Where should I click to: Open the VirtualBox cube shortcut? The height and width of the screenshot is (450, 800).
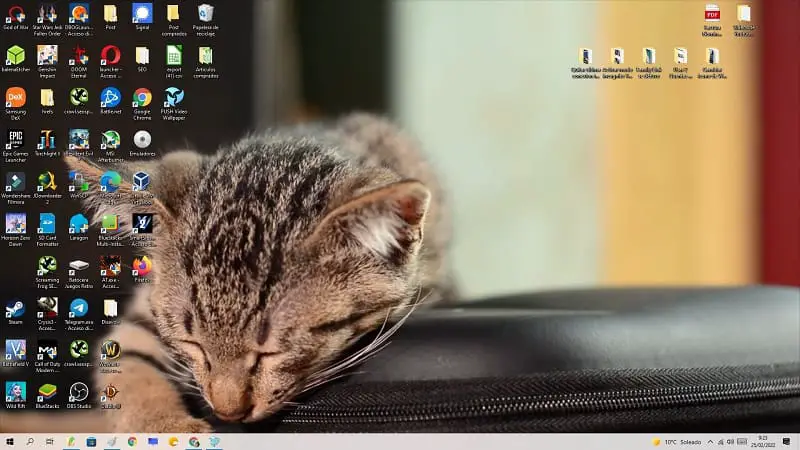click(142, 188)
